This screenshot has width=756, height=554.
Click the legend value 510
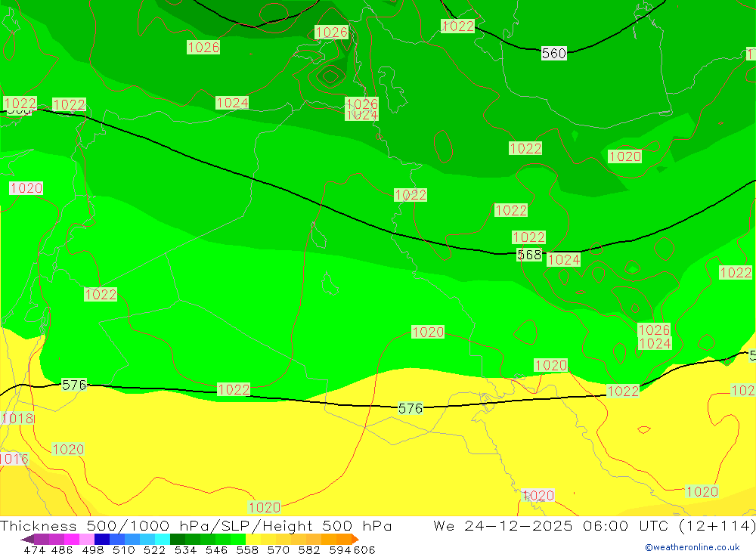(124, 549)
